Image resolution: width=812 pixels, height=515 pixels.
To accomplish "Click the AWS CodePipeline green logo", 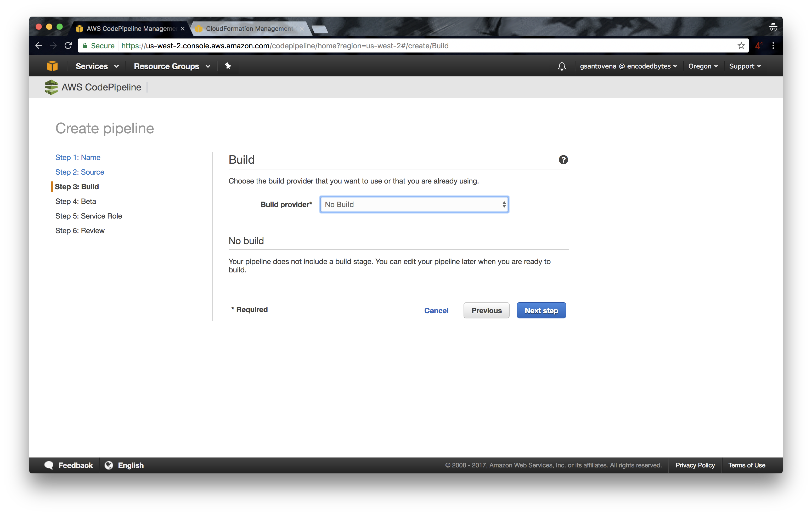I will (x=51, y=87).
